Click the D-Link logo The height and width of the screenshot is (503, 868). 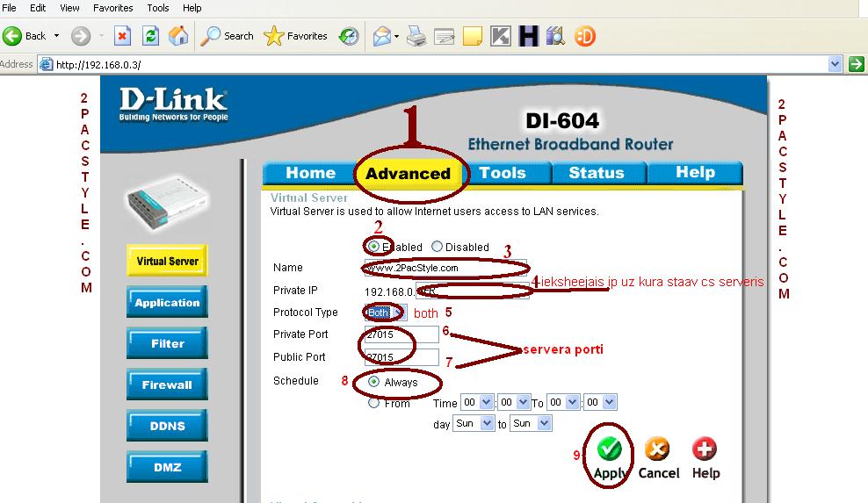coord(173,104)
